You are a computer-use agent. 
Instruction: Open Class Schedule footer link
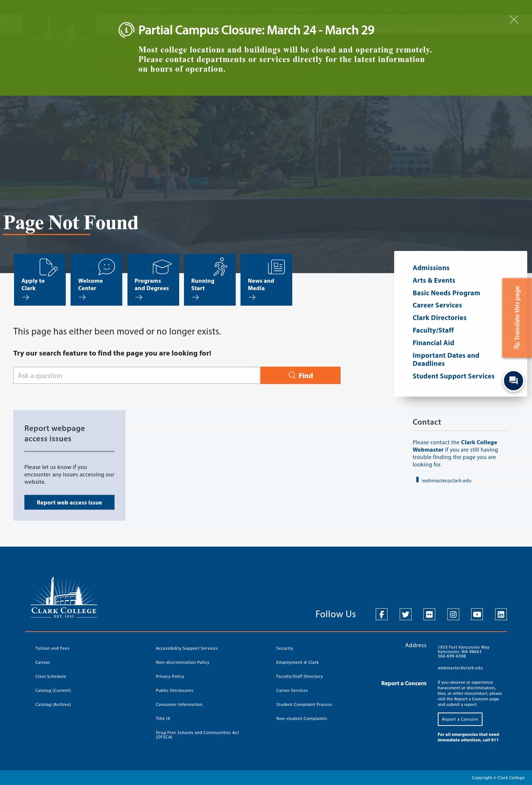(x=51, y=676)
